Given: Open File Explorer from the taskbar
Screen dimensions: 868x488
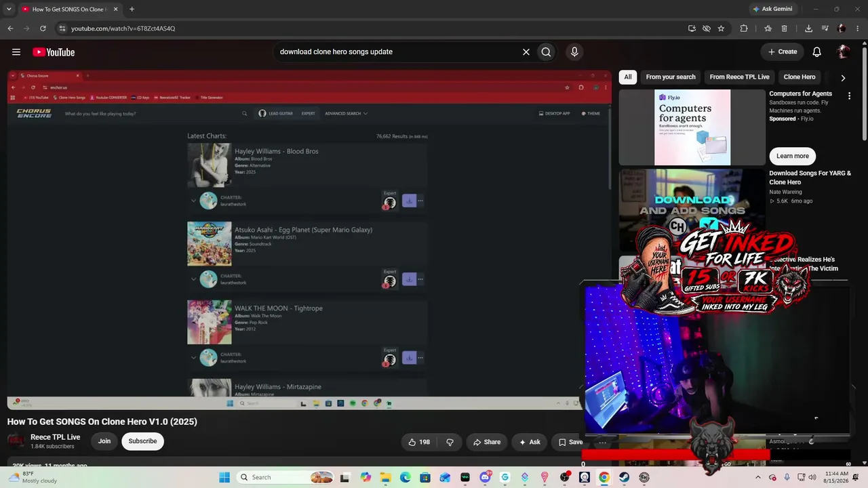Looking at the screenshot, I should pyautogui.click(x=385, y=477).
